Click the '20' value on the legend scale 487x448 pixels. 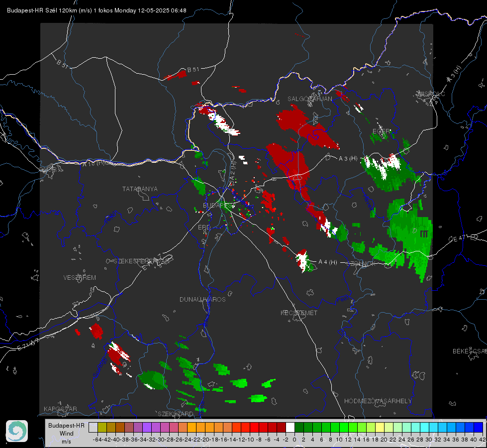click(384, 440)
